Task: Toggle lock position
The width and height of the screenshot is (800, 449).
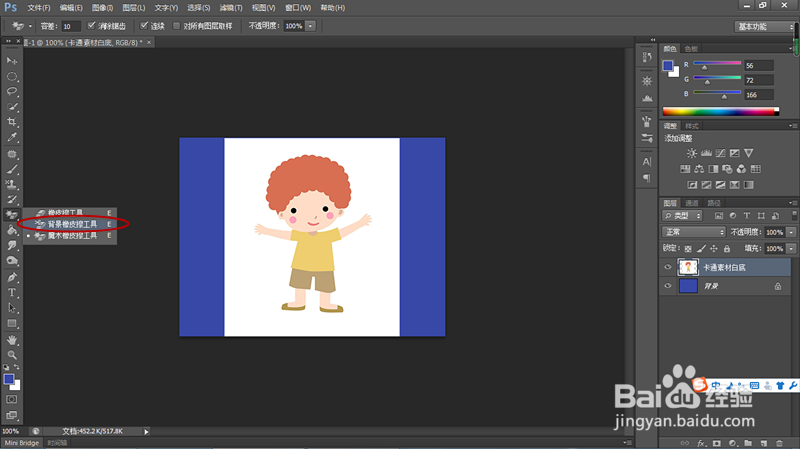Action: [714, 248]
